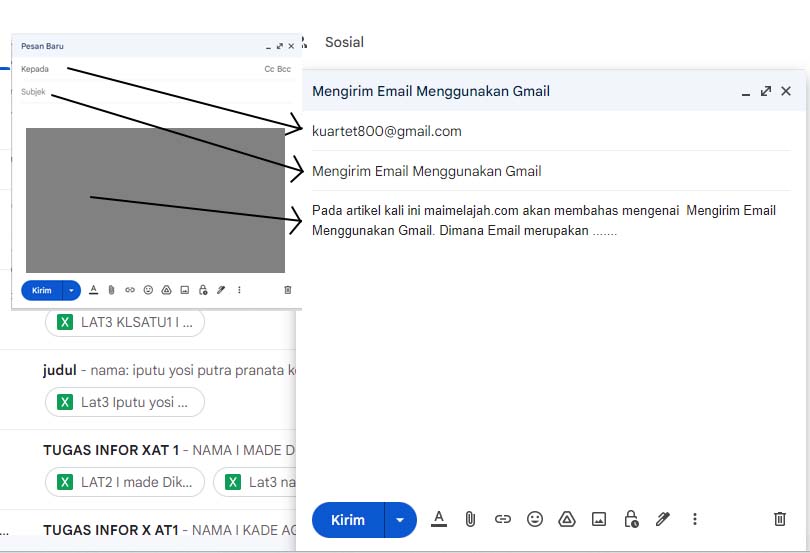Image resolution: width=810 pixels, height=553 pixels.
Task: Discard draft trash in Pesan Baru window
Action: tap(288, 290)
